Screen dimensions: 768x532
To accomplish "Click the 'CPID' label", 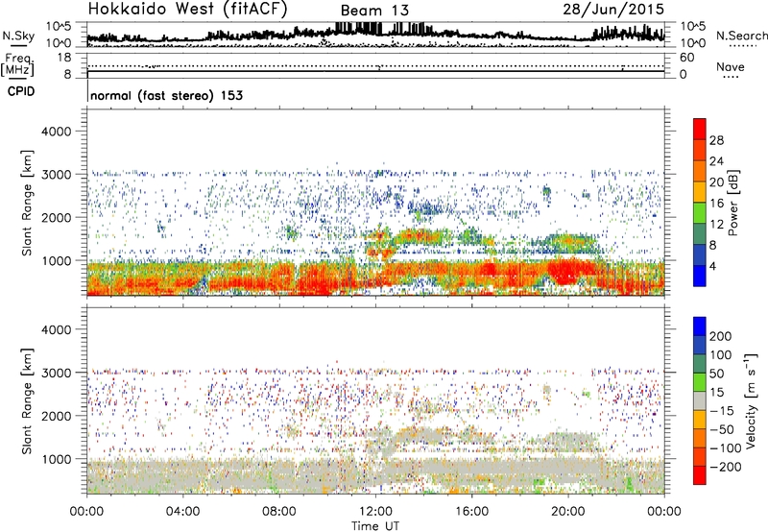I will (x=21, y=91).
